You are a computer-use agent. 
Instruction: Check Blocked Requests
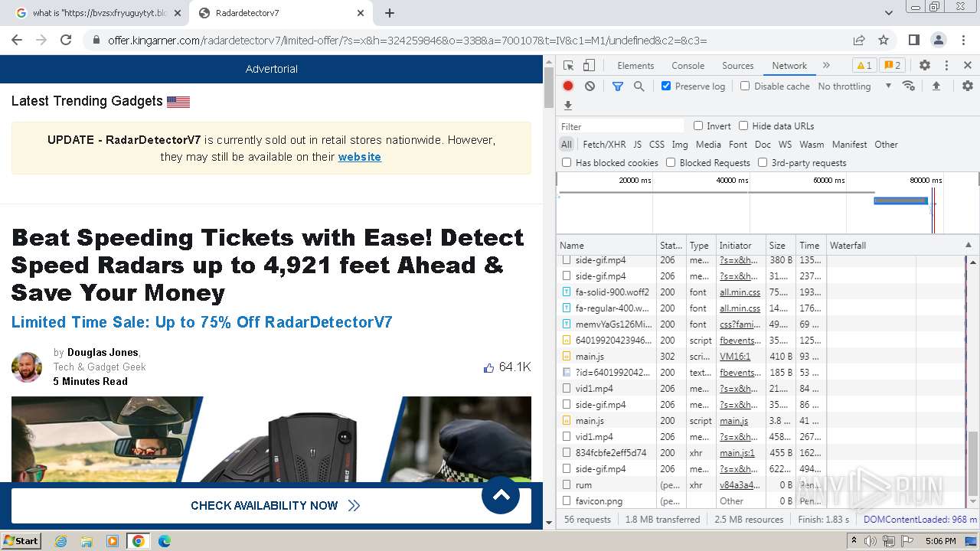(671, 162)
